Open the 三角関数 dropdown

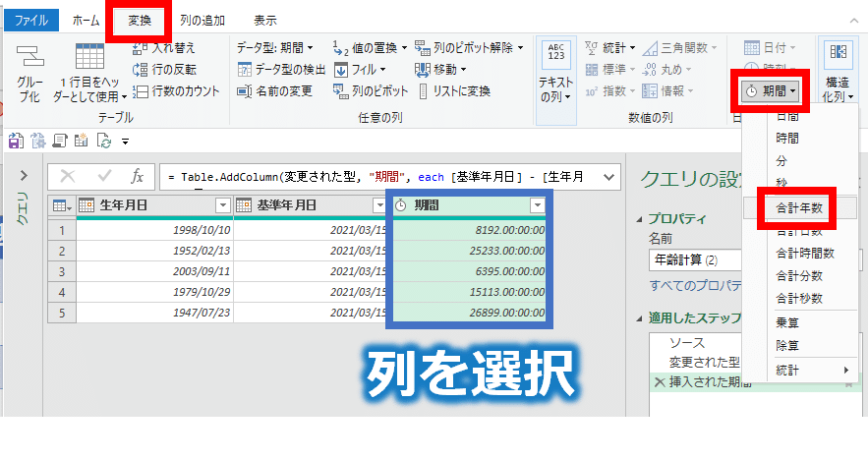pyautogui.click(x=680, y=48)
